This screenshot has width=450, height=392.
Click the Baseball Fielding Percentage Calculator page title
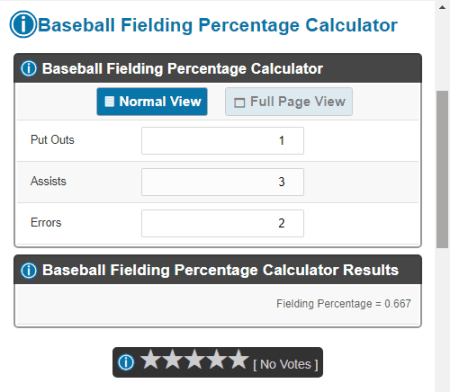[x=218, y=25]
